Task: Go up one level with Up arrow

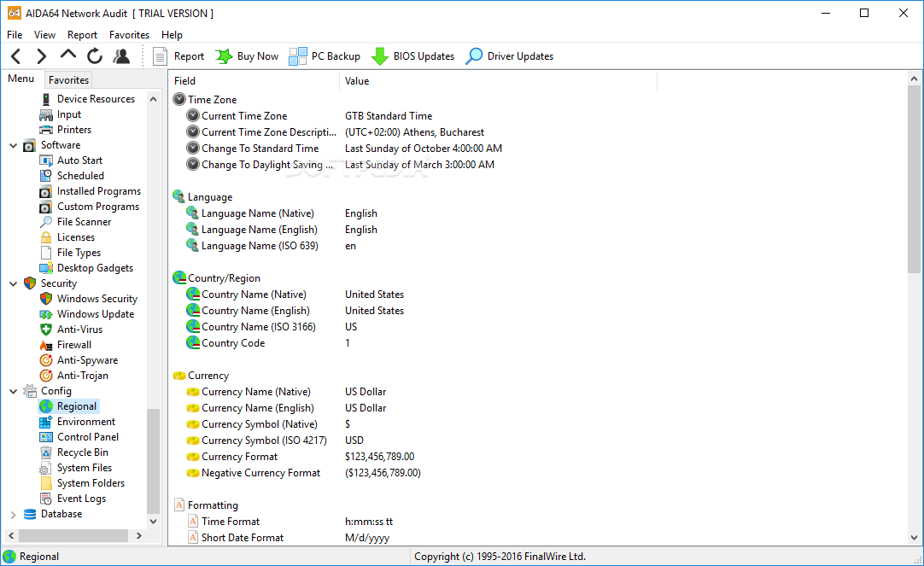Action: tap(67, 55)
